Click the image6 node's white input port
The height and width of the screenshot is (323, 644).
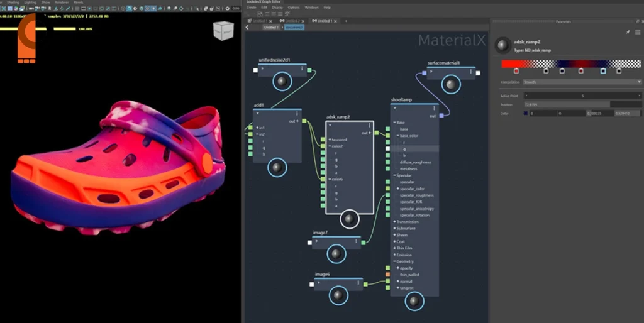(x=311, y=284)
